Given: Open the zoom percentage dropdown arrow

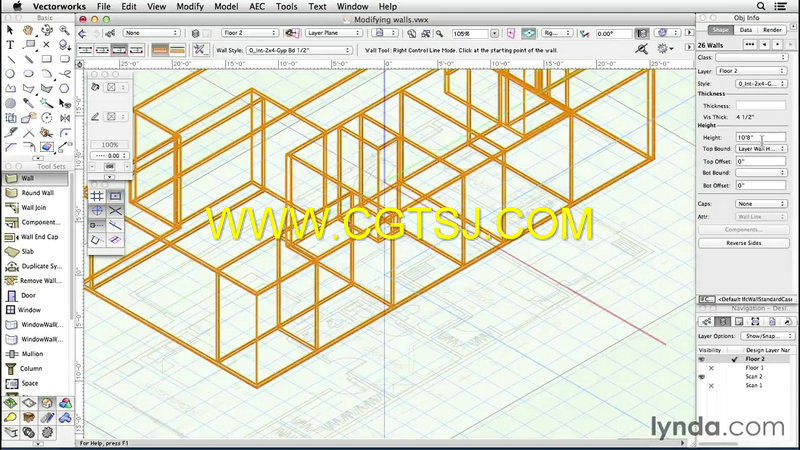Looking at the screenshot, I should coord(494,33).
